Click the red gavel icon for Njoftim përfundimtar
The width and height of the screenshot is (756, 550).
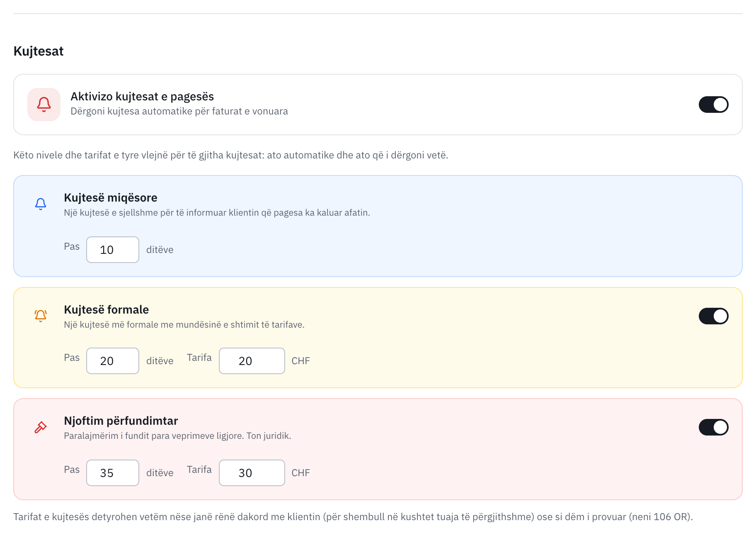(41, 427)
